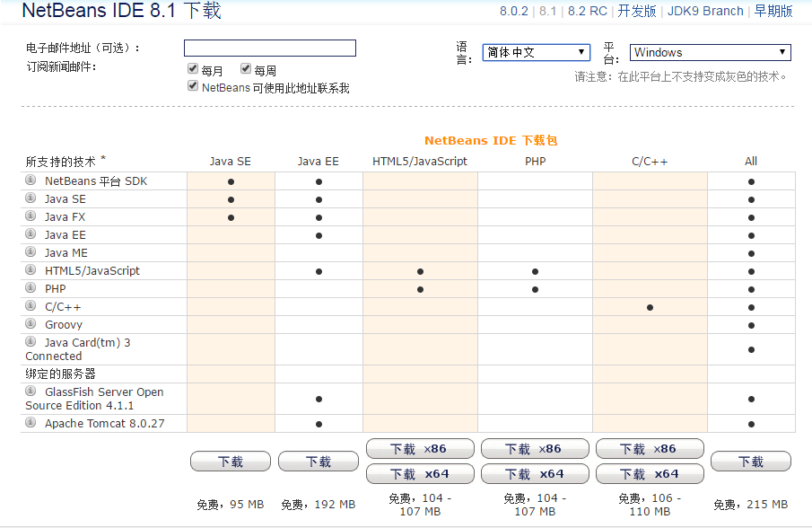This screenshot has height=528, width=812.
Task: Click the HTML5/JavaScript column header
Action: tap(420, 161)
